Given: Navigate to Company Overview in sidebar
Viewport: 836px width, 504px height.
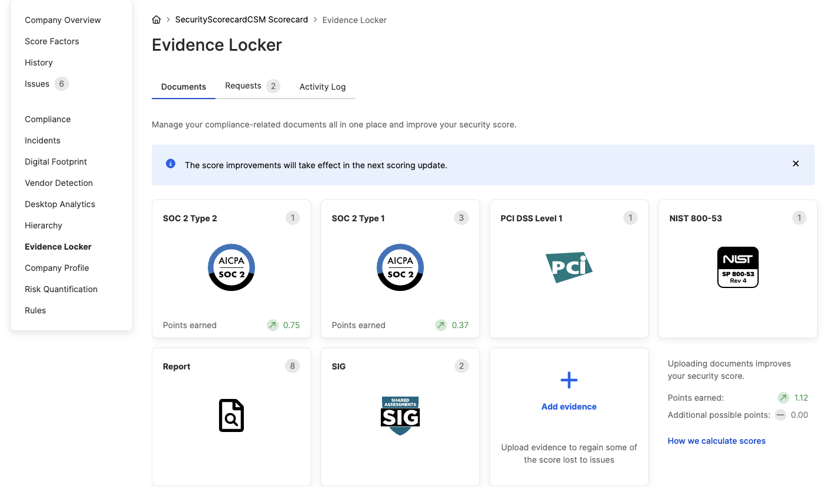Looking at the screenshot, I should (x=63, y=19).
